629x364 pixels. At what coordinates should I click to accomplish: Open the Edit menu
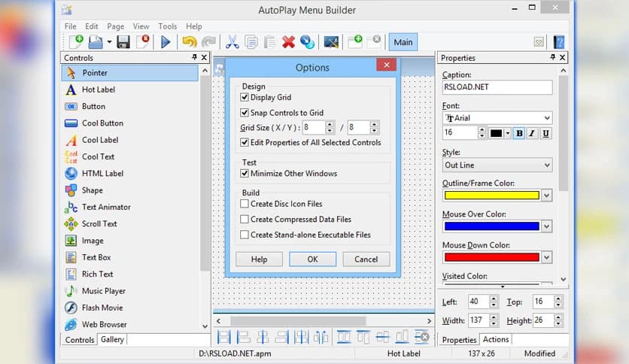tap(92, 26)
